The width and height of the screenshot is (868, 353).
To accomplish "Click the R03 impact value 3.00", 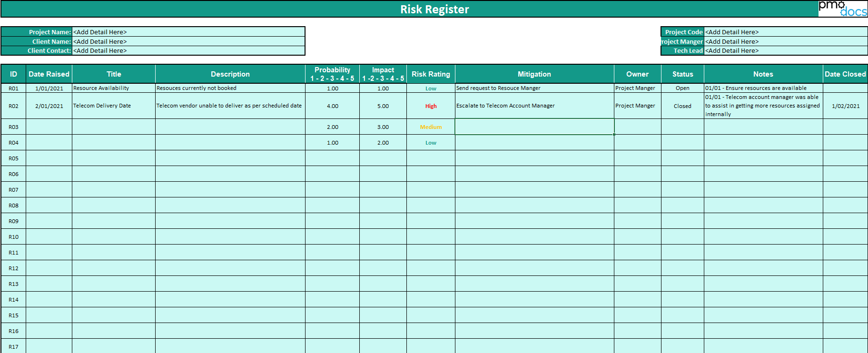I will [383, 127].
